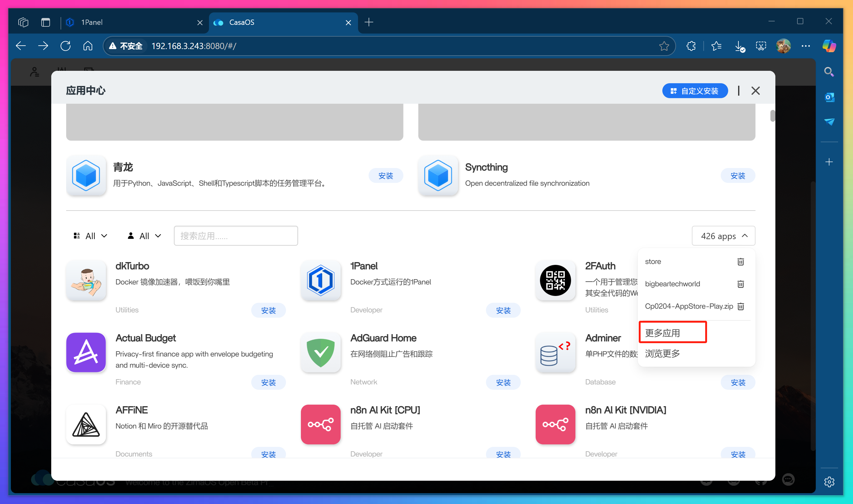Image resolution: width=853 pixels, height=504 pixels.
Task: Open Edge sidebar Outlook icon
Action: [x=829, y=98]
